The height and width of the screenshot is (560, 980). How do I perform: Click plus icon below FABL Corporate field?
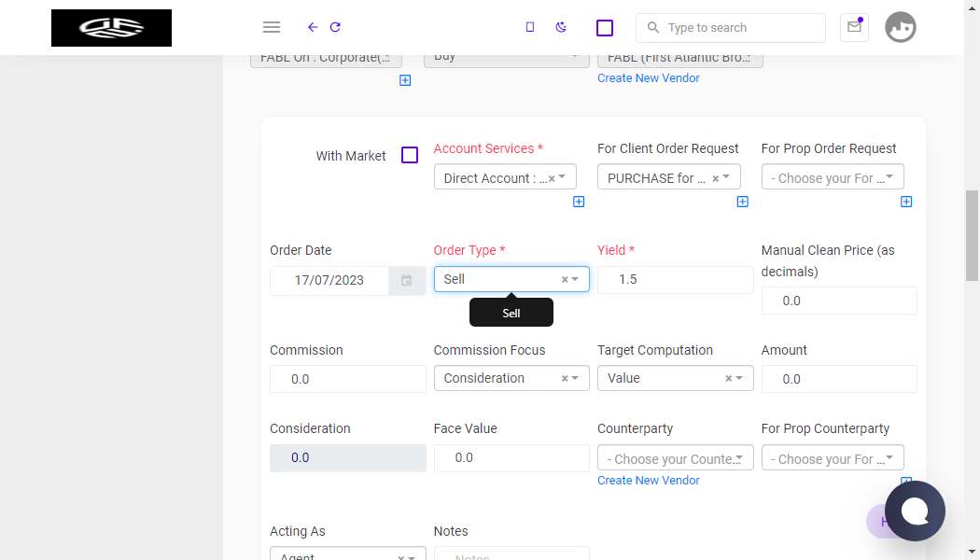pos(405,80)
